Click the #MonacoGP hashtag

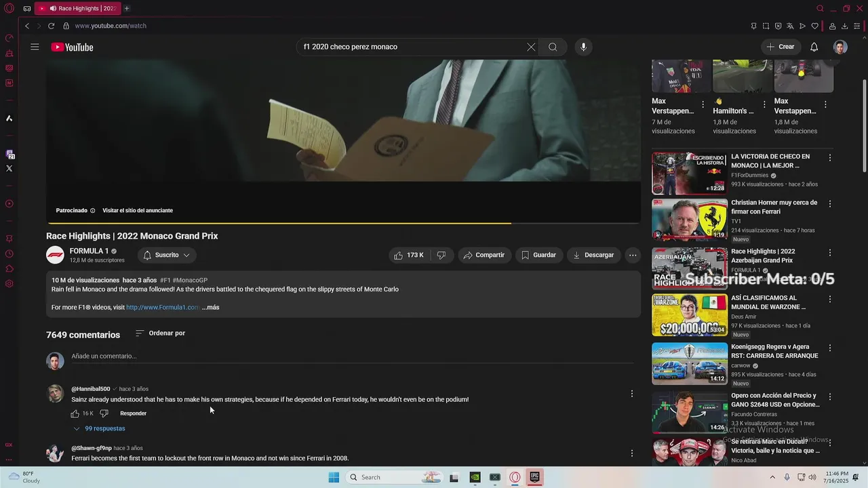[190, 280]
